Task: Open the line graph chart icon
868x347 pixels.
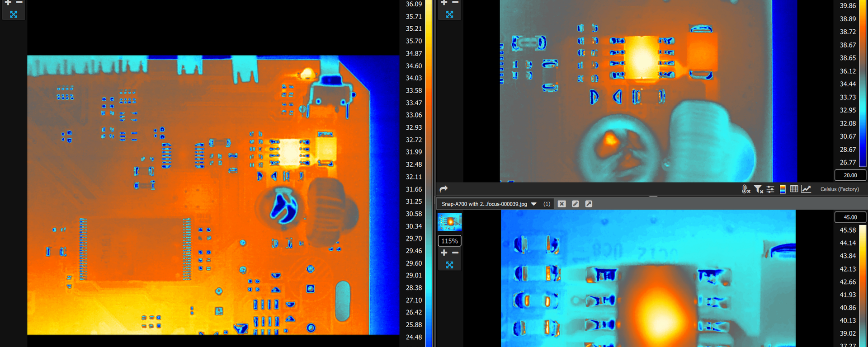Action: tap(806, 189)
